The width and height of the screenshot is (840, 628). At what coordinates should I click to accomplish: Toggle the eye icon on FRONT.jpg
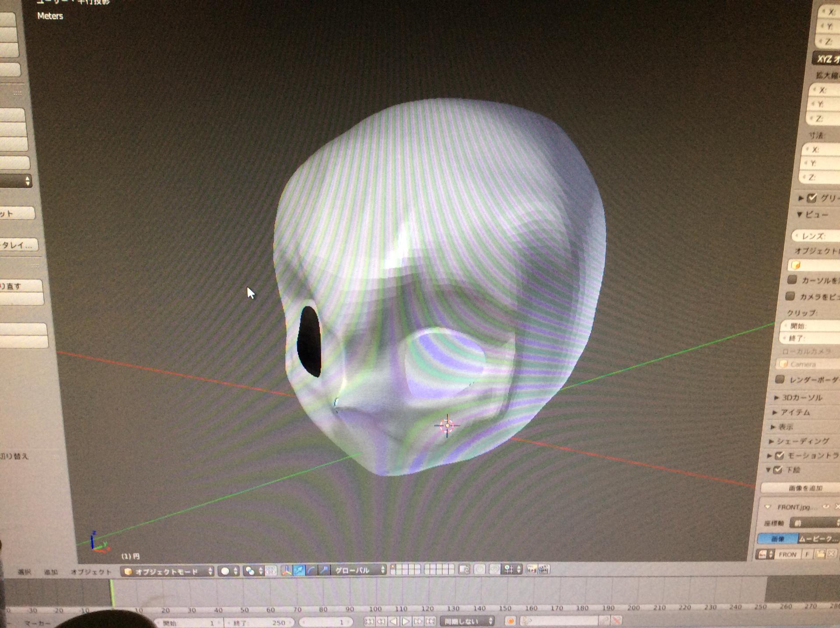click(x=826, y=506)
